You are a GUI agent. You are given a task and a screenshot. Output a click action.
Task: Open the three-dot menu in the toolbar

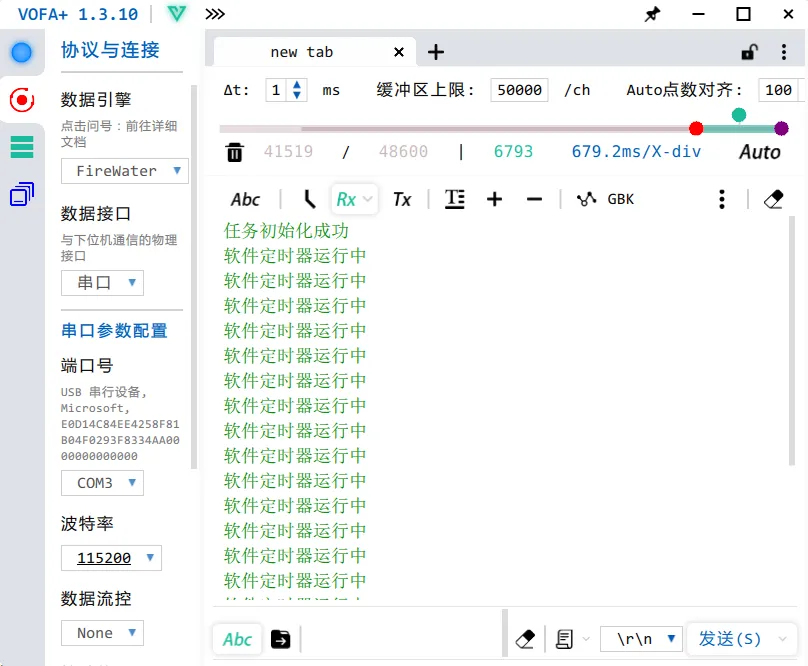(x=722, y=199)
